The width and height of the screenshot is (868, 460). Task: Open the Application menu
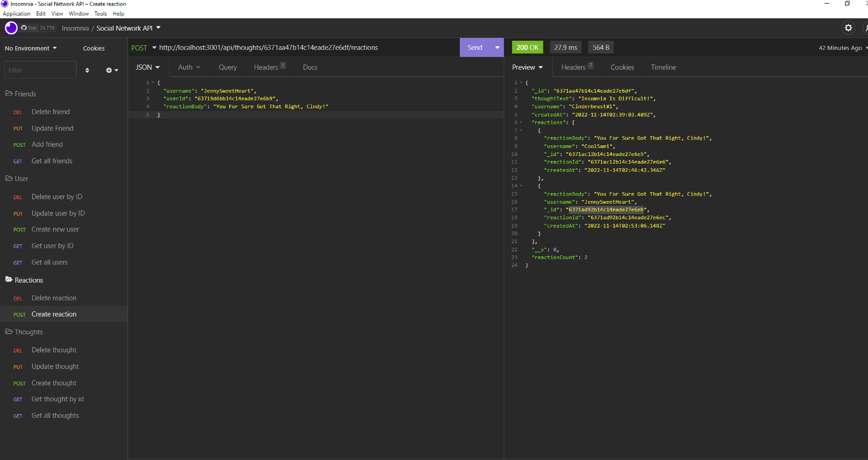click(x=16, y=13)
